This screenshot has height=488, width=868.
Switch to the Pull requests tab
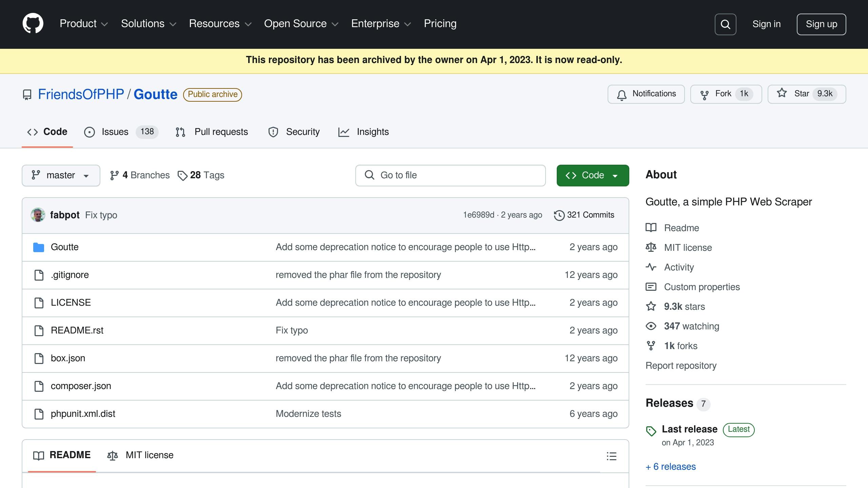coord(212,132)
